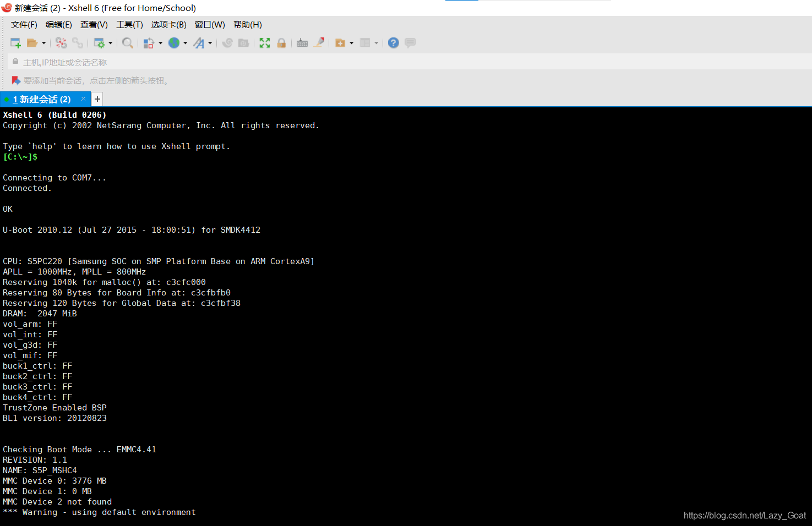
Task: Toggle Full Screen with green arrows icon
Action: [x=265, y=43]
